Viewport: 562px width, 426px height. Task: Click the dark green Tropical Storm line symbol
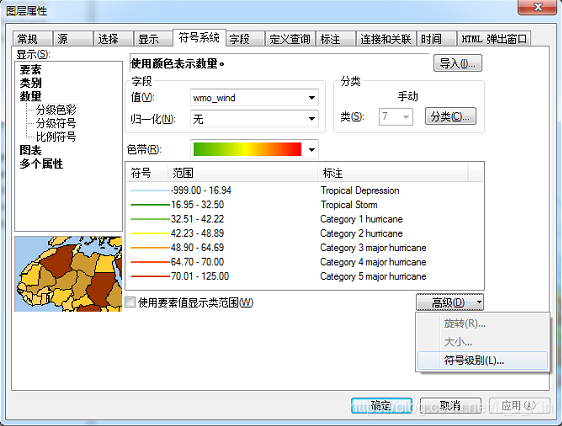point(150,205)
